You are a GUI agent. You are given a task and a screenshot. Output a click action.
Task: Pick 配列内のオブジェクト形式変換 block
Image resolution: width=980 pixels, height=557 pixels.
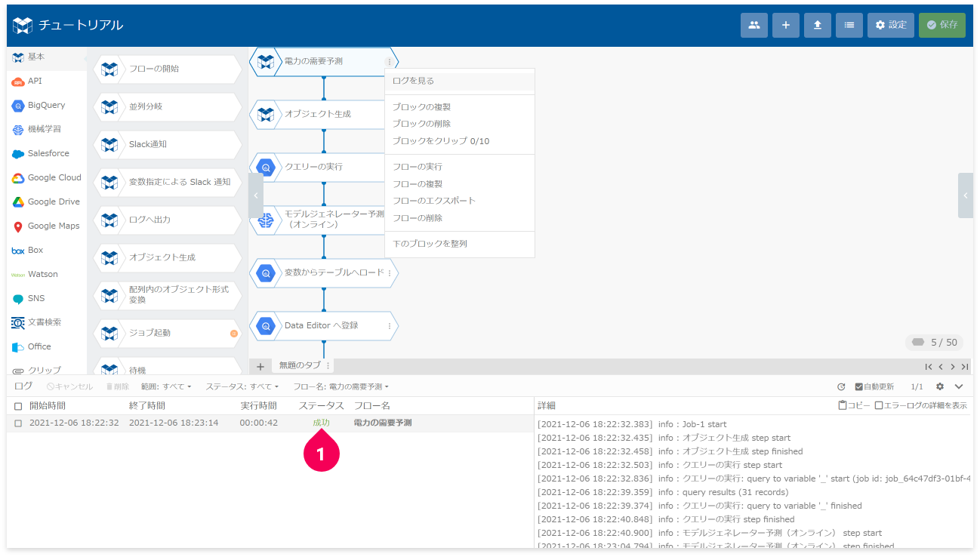coord(168,294)
